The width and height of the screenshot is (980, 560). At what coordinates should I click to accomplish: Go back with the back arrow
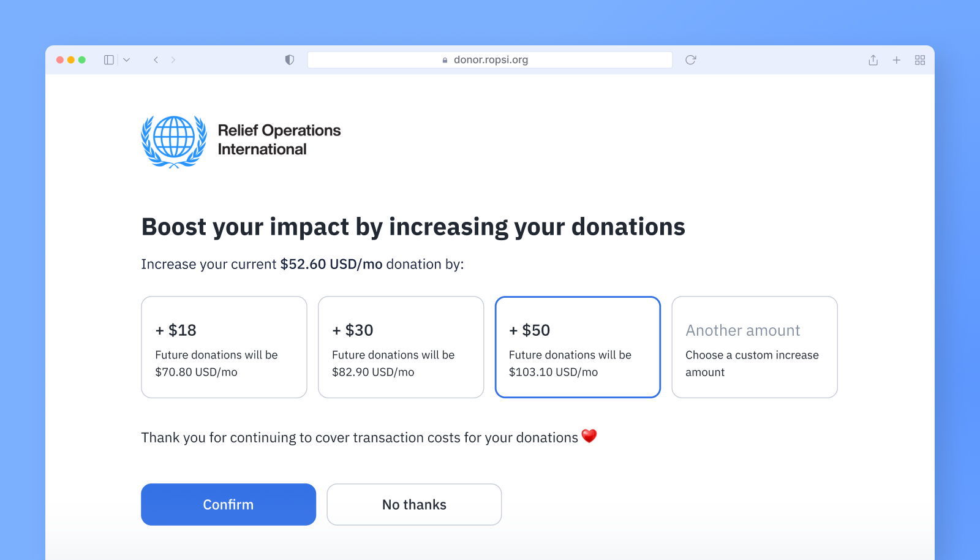(x=156, y=60)
